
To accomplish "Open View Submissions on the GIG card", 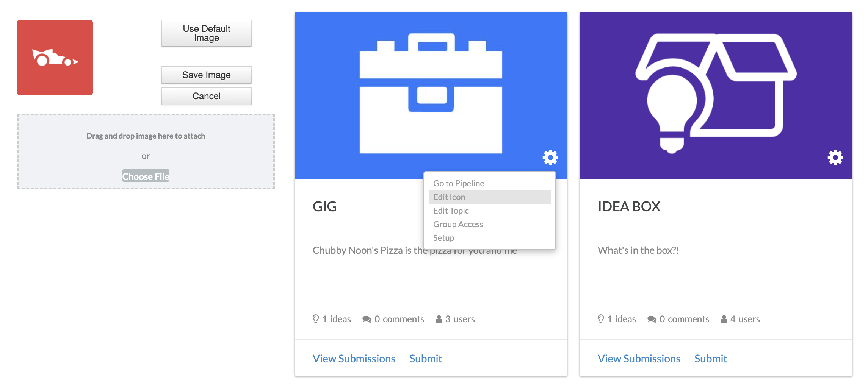I will 354,358.
